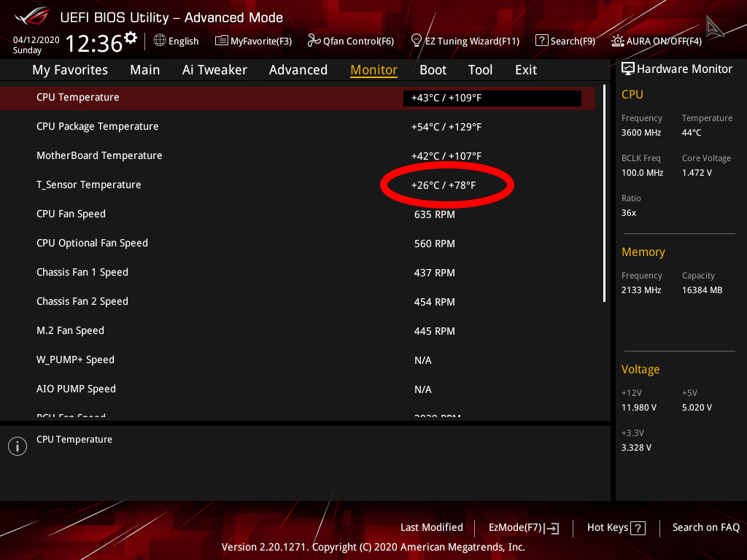The image size is (747, 560).
Task: Click the MyFavorite list icon
Action: click(x=222, y=41)
